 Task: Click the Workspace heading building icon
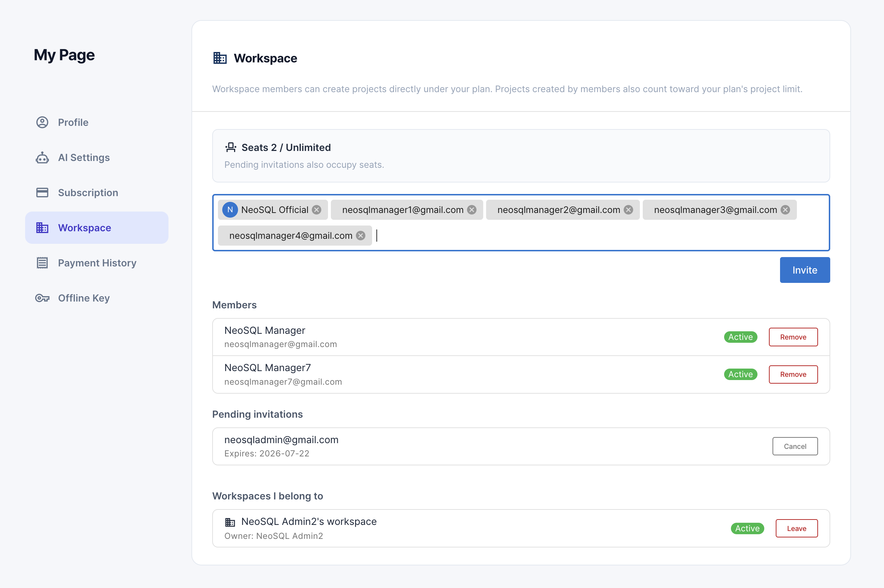point(220,58)
